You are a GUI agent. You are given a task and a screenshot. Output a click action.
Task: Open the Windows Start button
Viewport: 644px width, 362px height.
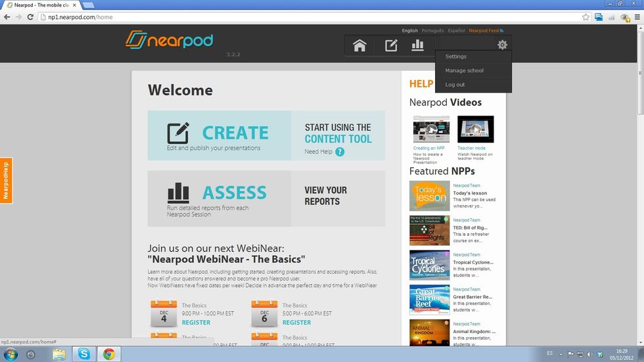pyautogui.click(x=11, y=354)
